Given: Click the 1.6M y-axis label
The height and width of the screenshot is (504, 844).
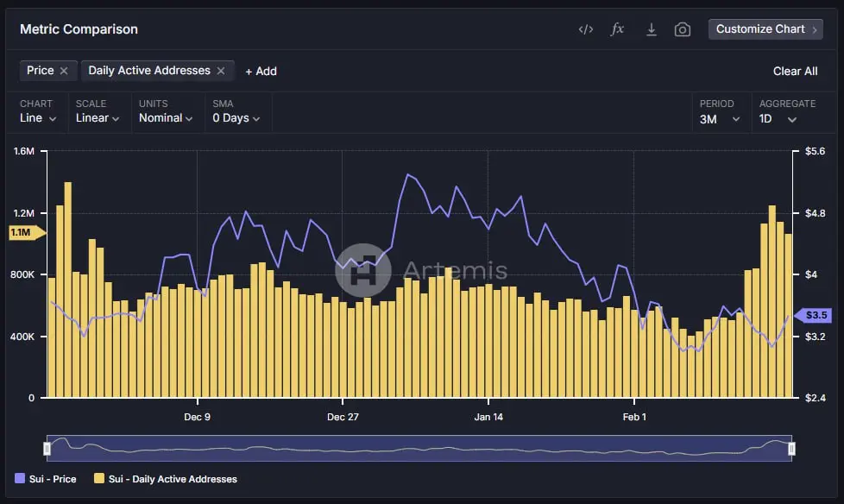Looking at the screenshot, I should pyautogui.click(x=24, y=151).
